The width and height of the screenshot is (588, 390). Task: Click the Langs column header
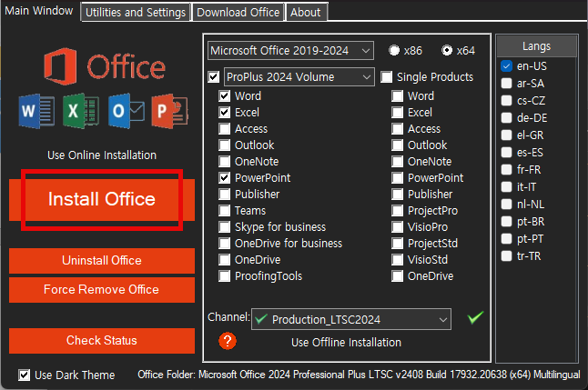(537, 46)
